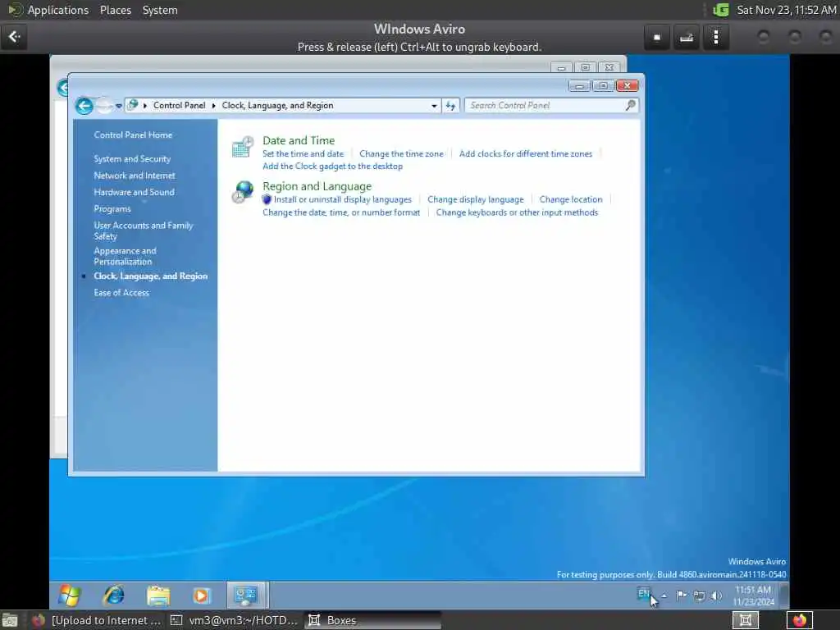Click Install or uninstall display languages
840x630 pixels.
click(x=343, y=199)
